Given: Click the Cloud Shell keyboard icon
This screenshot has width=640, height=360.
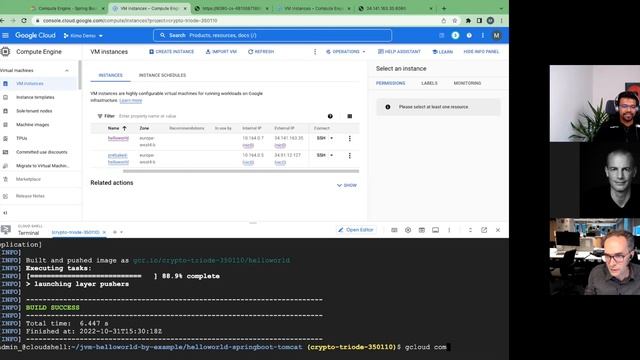Looking at the screenshot, I should (x=394, y=230).
